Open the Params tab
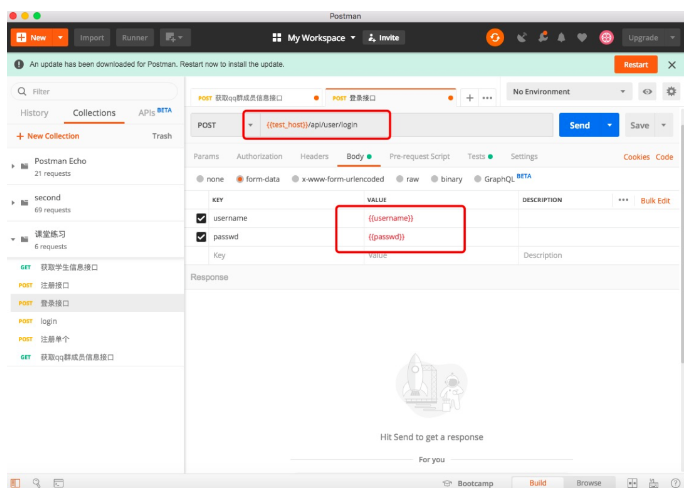 pos(206,156)
